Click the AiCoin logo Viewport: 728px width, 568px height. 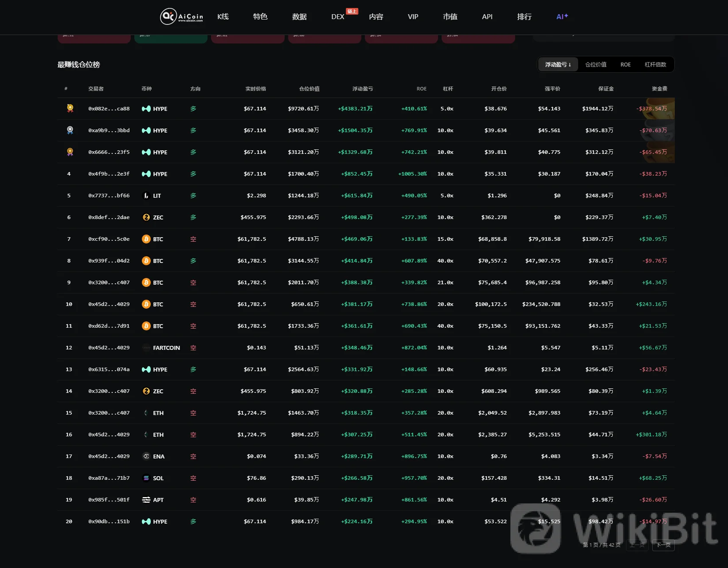(x=182, y=16)
